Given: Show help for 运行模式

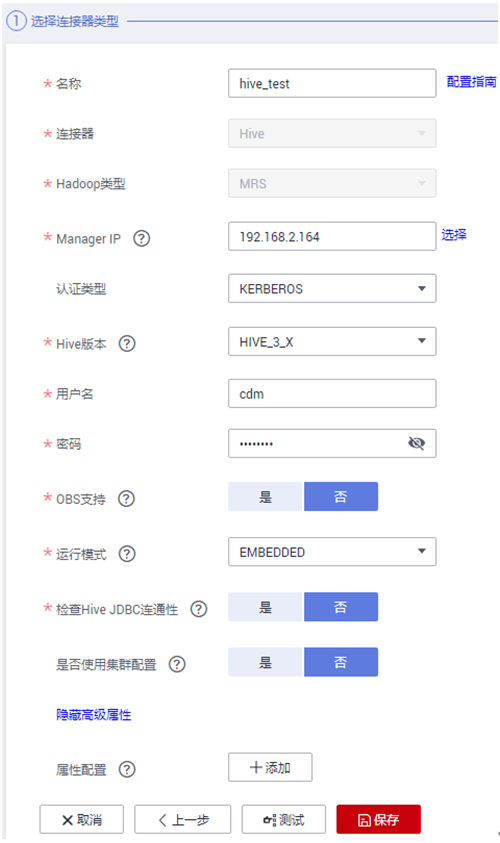Looking at the screenshot, I should pyautogui.click(x=127, y=553).
